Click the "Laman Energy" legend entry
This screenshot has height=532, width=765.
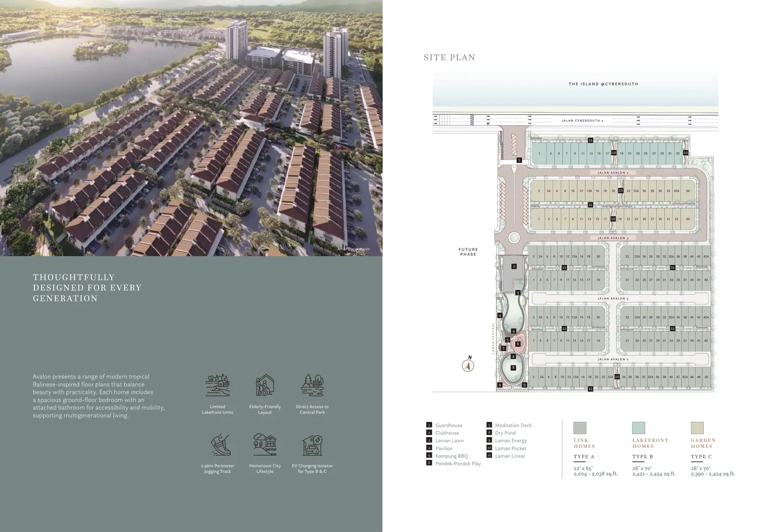point(511,441)
